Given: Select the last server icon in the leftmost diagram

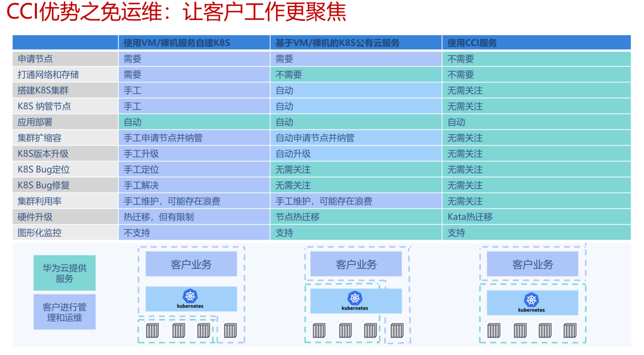Looking at the screenshot, I should pos(230,331).
